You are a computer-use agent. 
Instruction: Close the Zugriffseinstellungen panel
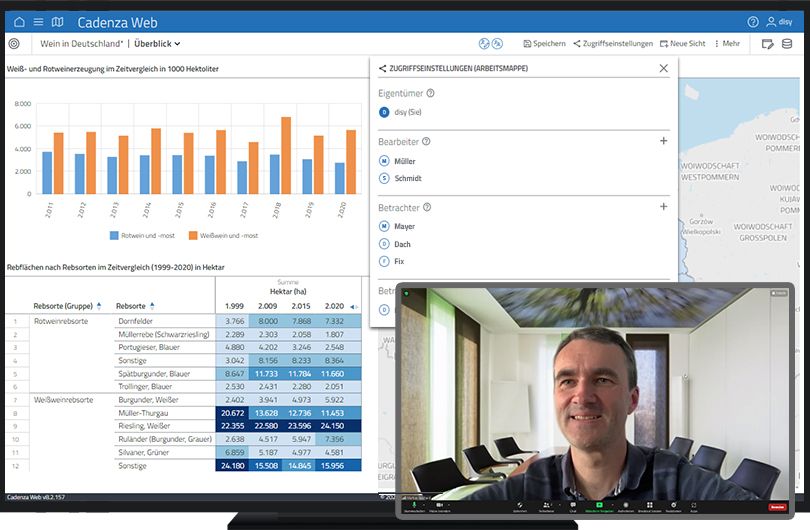click(x=663, y=68)
